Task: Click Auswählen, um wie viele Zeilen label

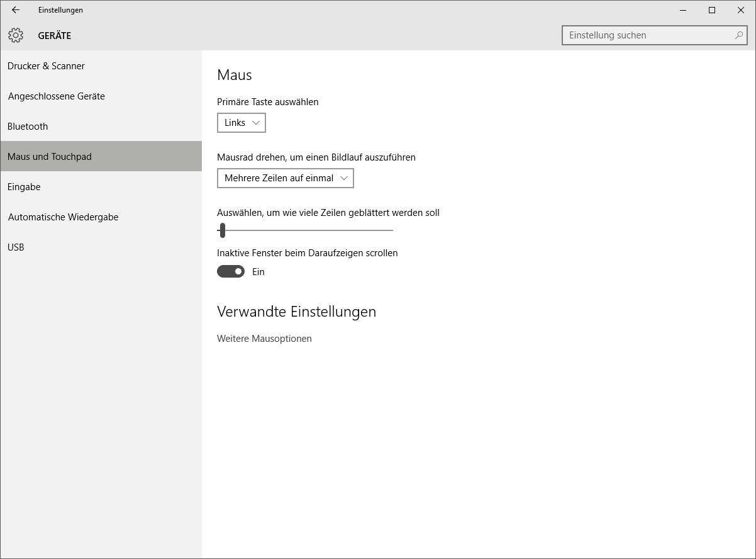Action: pos(328,213)
